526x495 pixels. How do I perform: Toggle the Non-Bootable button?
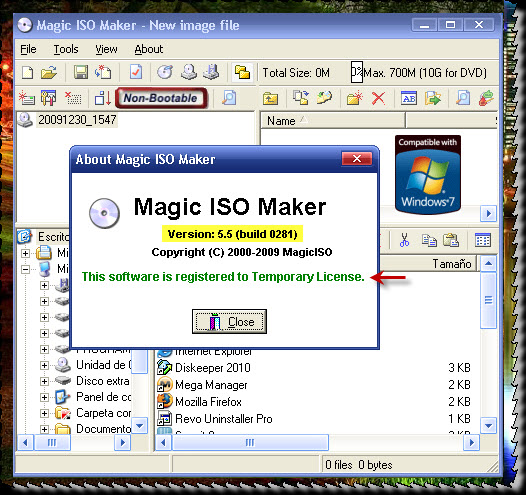click(161, 98)
